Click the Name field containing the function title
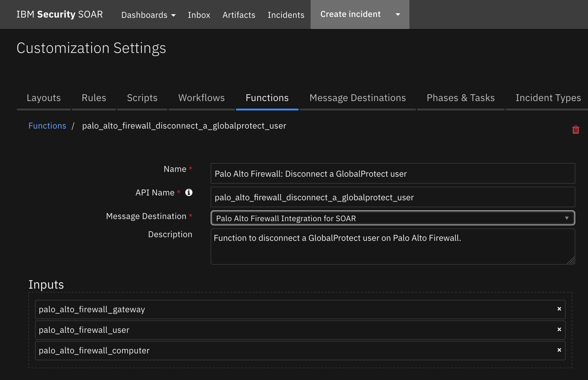The width and height of the screenshot is (588, 380). point(392,173)
